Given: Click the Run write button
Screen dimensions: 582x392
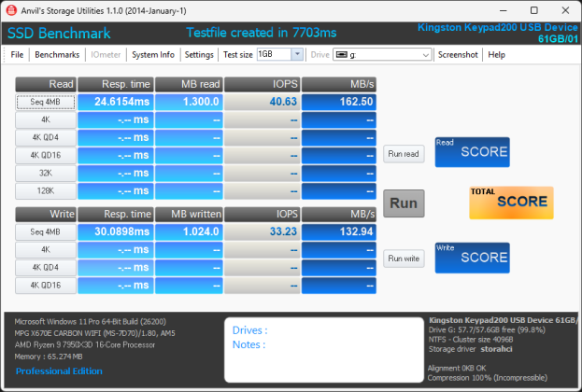Looking at the screenshot, I should (x=404, y=258).
